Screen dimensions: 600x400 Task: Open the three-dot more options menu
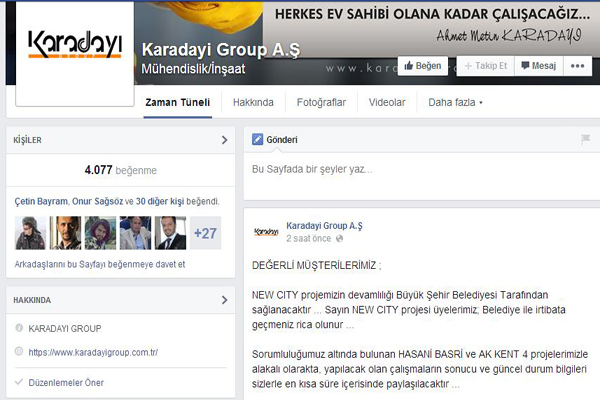[577, 66]
